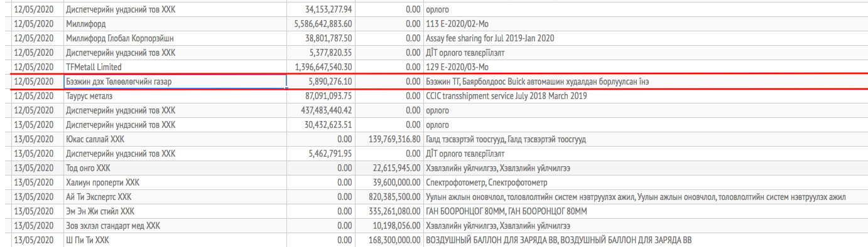
Task: Select the Юкас саплай ХХК cell
Action: 175,139
